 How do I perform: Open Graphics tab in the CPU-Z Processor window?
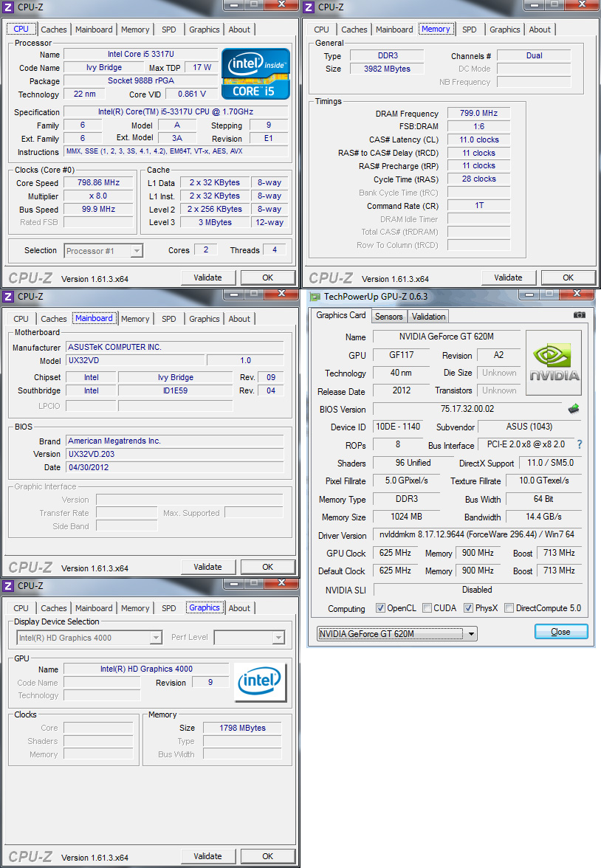click(205, 30)
